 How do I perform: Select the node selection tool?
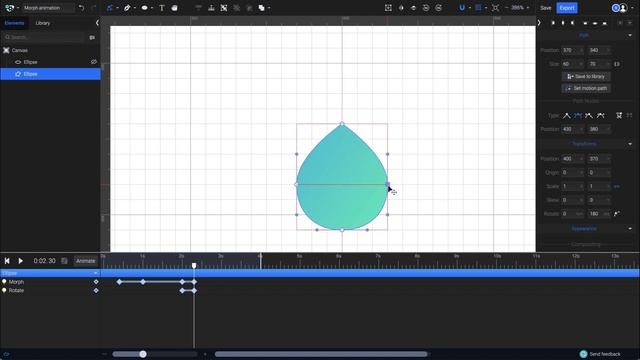pyautogui.click(x=109, y=8)
